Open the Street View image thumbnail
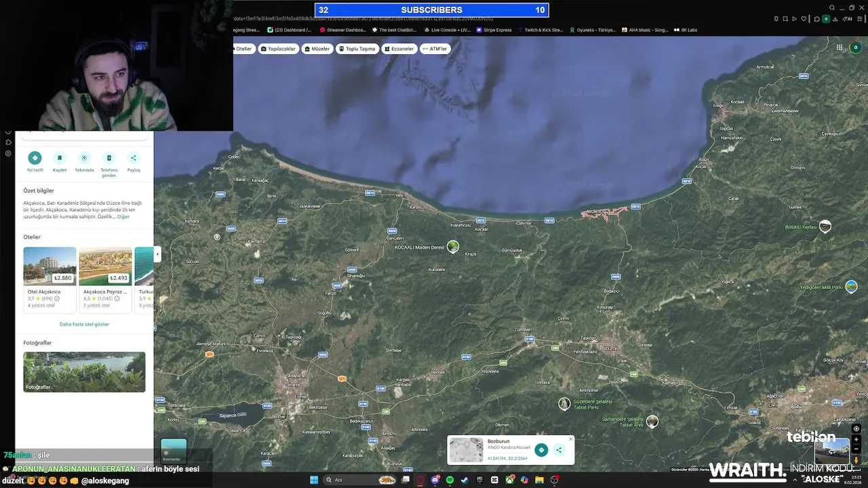The image size is (868, 488). pyautogui.click(x=831, y=451)
